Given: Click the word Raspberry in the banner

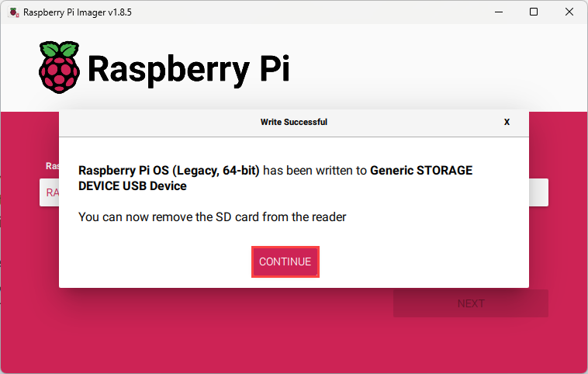Looking at the screenshot, I should pyautogui.click(x=168, y=68).
